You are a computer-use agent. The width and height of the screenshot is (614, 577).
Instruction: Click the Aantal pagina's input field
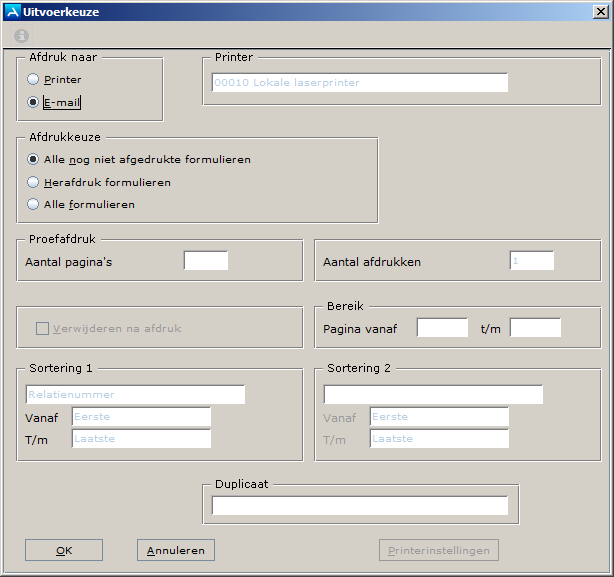[x=206, y=261]
